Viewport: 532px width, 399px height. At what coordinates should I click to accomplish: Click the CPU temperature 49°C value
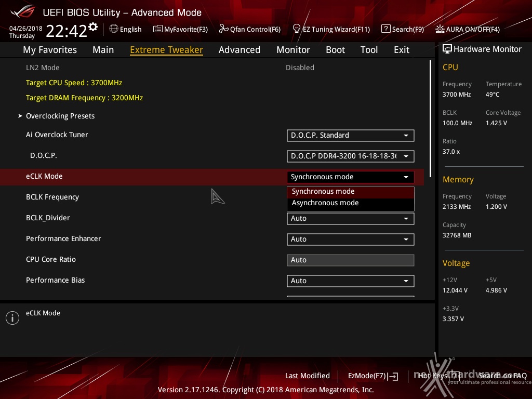(x=493, y=95)
